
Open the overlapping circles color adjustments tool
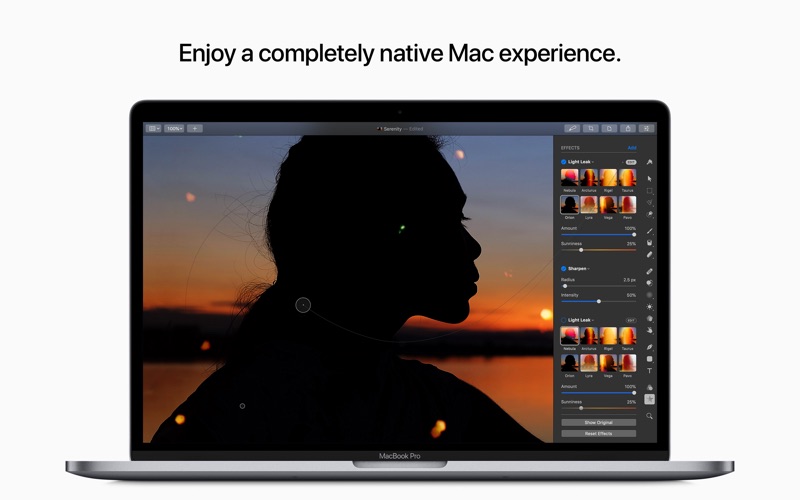tap(649, 387)
